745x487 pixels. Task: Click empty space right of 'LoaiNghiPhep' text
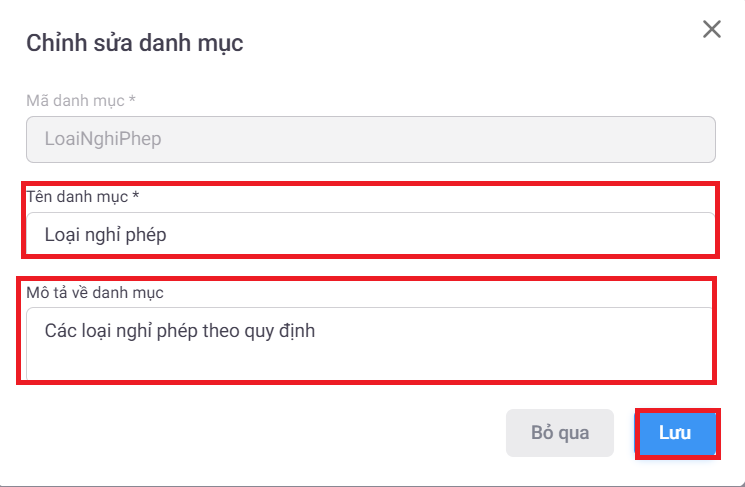pyautogui.click(x=450, y=140)
